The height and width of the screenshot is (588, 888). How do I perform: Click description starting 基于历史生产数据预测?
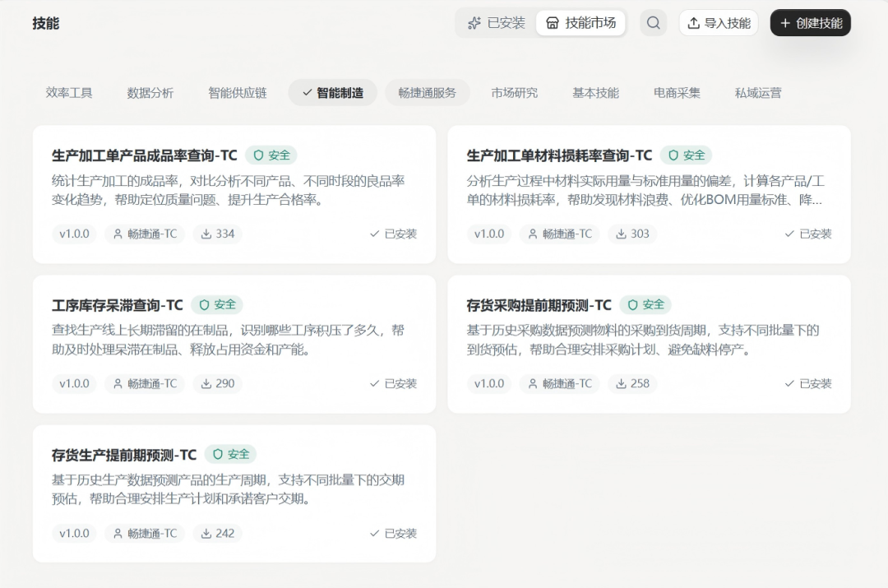click(229, 489)
